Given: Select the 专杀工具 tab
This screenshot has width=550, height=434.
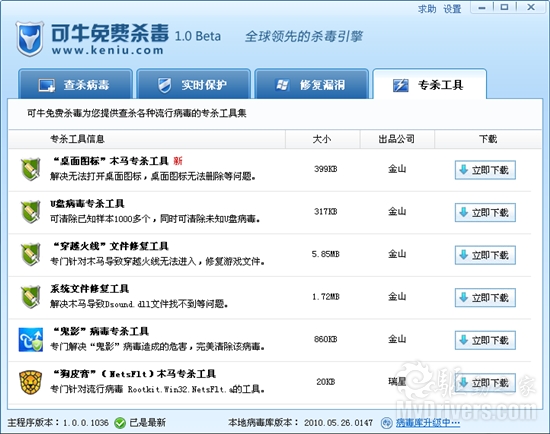Looking at the screenshot, I should pos(430,84).
